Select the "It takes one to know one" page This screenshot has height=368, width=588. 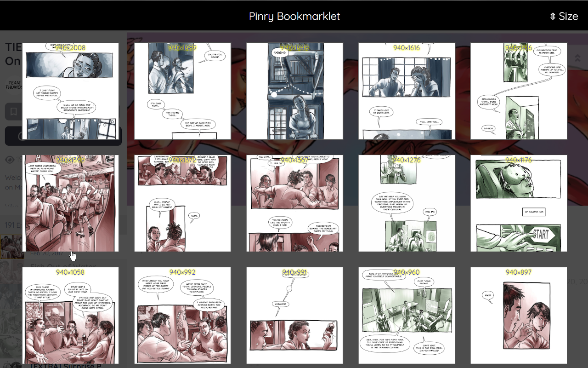click(407, 91)
